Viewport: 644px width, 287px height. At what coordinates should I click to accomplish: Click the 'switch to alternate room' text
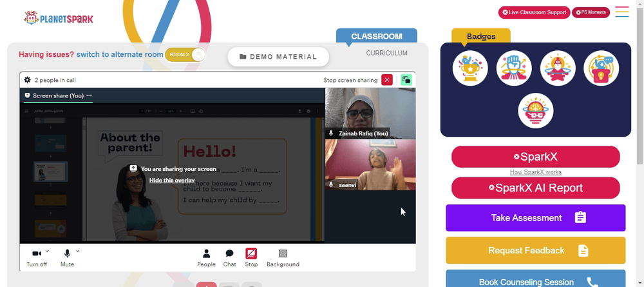click(x=120, y=55)
